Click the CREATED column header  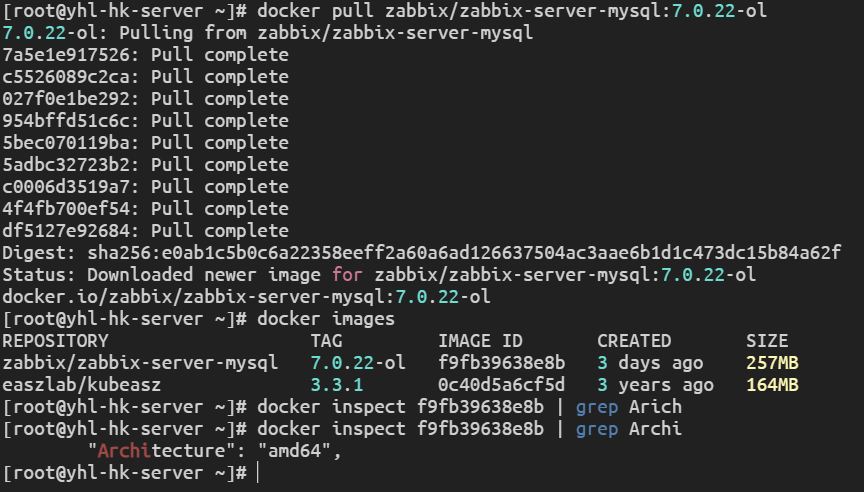(634, 341)
